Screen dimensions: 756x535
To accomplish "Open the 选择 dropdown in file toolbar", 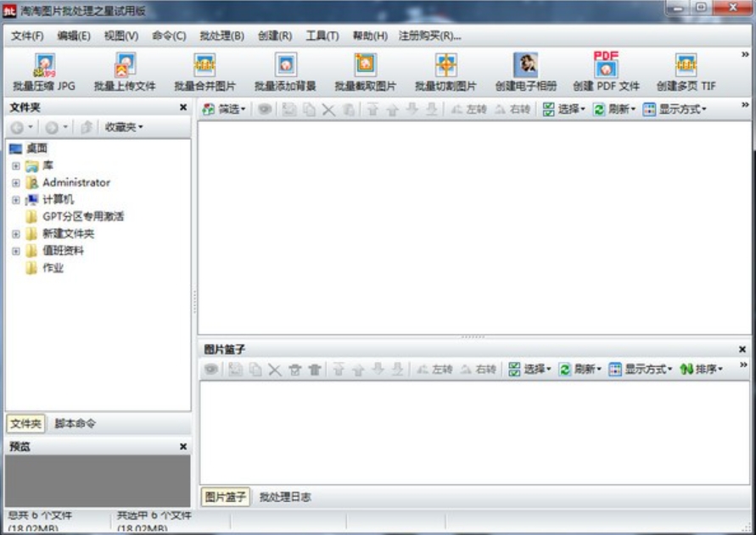I will point(563,109).
